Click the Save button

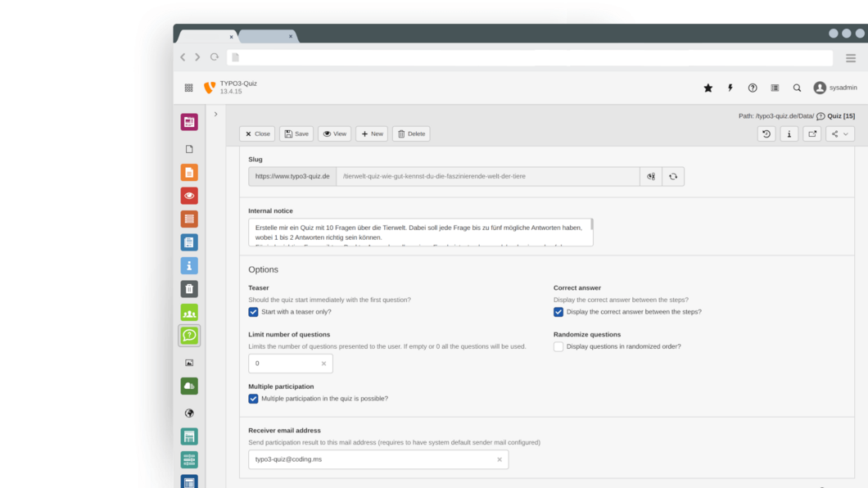pyautogui.click(x=296, y=134)
